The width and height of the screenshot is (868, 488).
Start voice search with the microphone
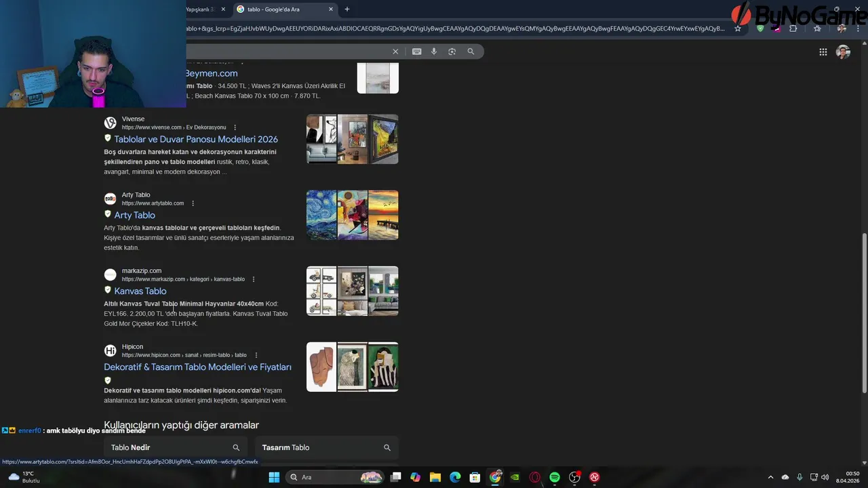(434, 52)
